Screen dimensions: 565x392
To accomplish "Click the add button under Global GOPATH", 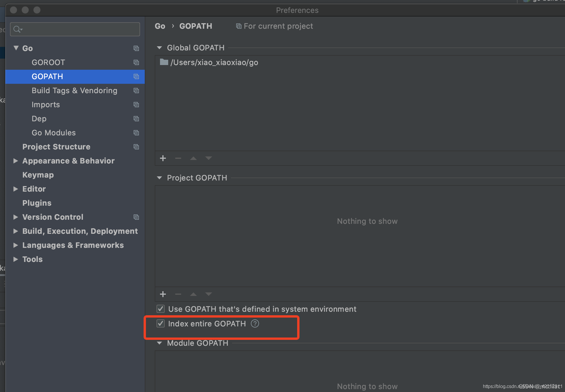I will [x=163, y=158].
